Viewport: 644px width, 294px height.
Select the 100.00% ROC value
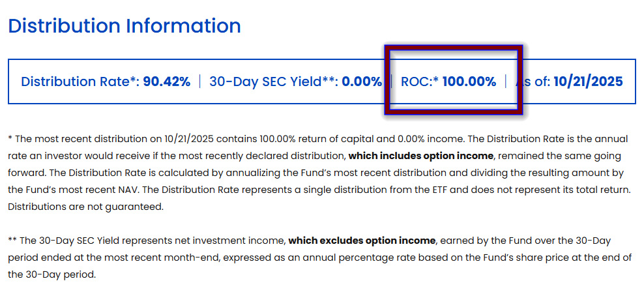[x=470, y=81]
